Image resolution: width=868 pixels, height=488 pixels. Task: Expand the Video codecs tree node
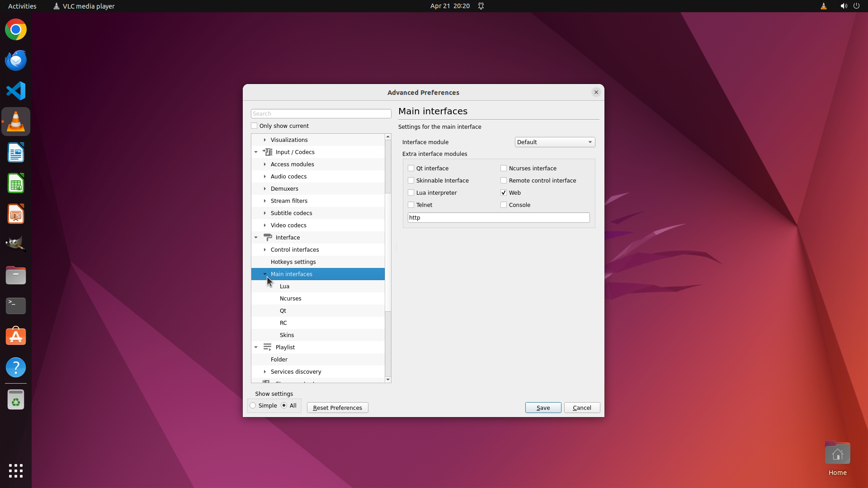[x=265, y=225]
